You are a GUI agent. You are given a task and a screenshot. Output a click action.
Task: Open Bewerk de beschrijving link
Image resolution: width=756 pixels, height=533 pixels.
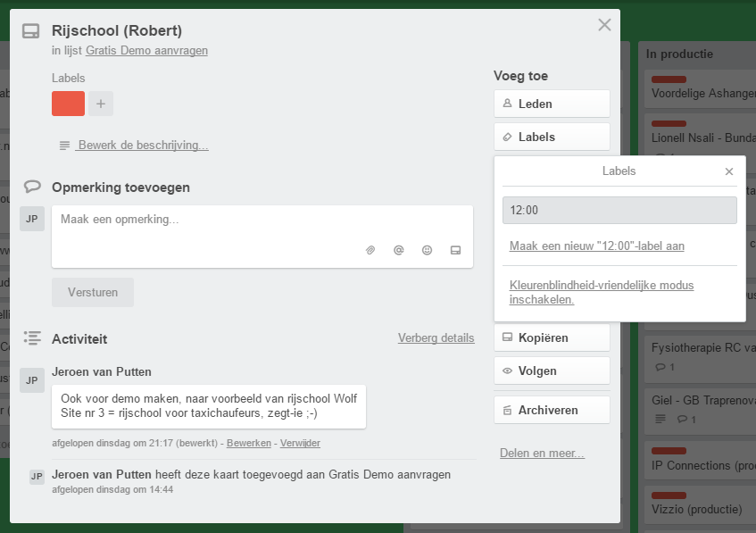pyautogui.click(x=143, y=146)
